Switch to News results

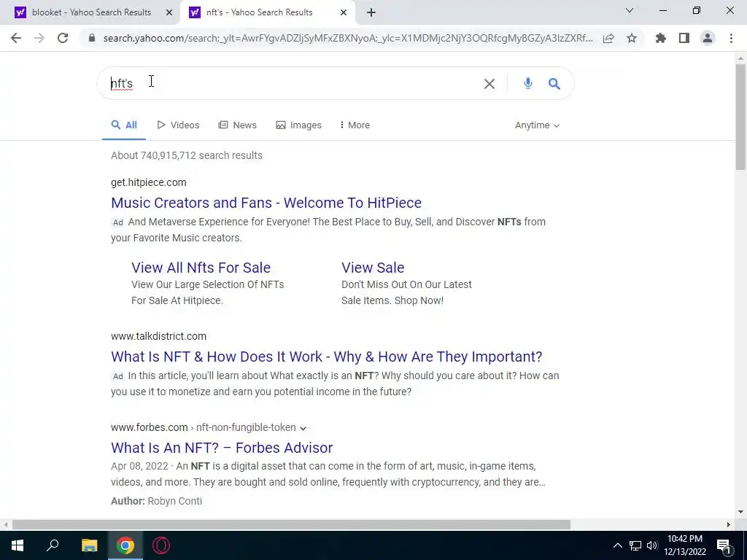pyautogui.click(x=237, y=125)
